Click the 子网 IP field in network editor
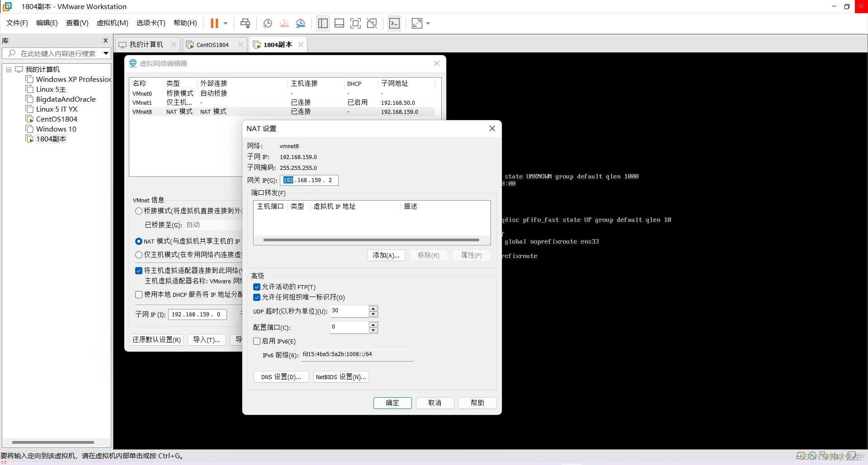This screenshot has width=868, height=465. click(x=197, y=315)
